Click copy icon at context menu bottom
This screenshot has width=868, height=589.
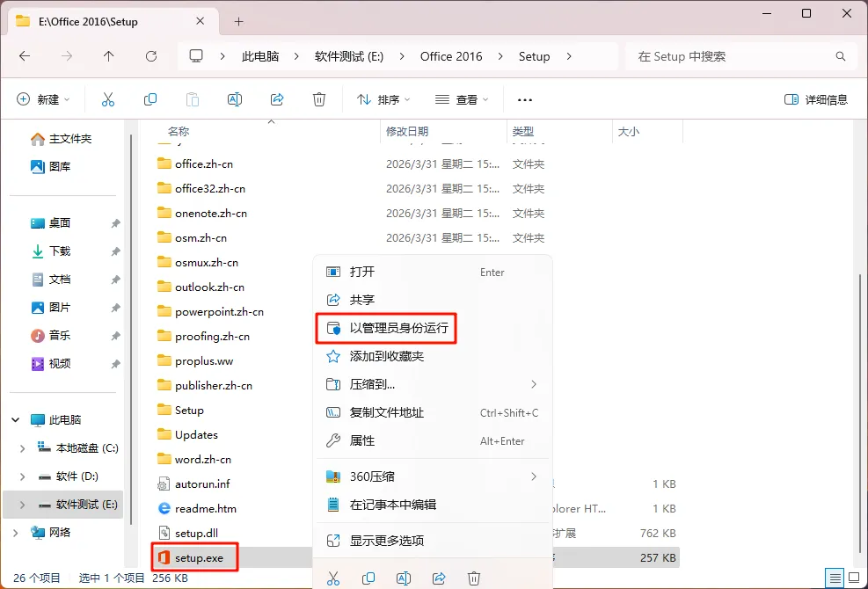point(368,579)
